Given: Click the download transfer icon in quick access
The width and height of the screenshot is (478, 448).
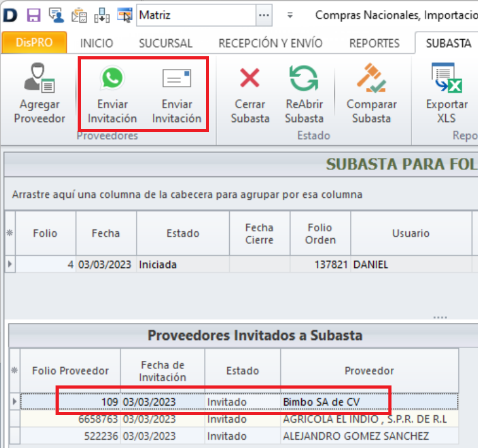Looking at the screenshot, I should (x=102, y=15).
